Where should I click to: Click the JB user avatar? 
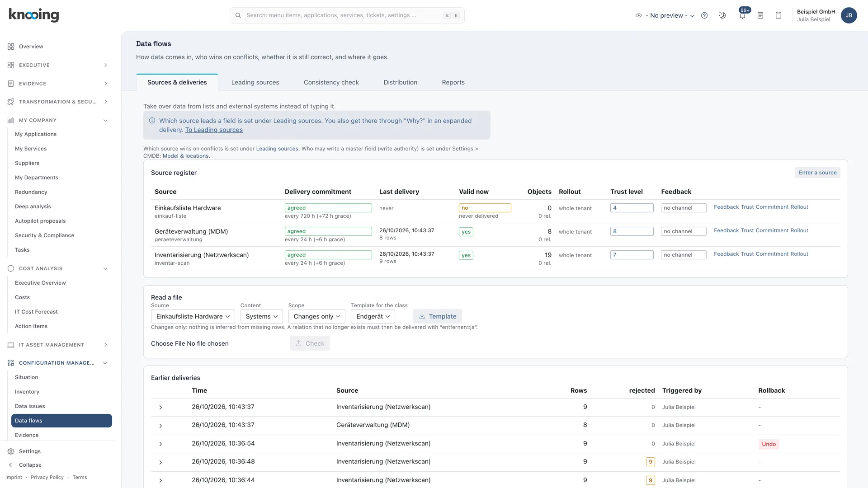click(x=849, y=15)
